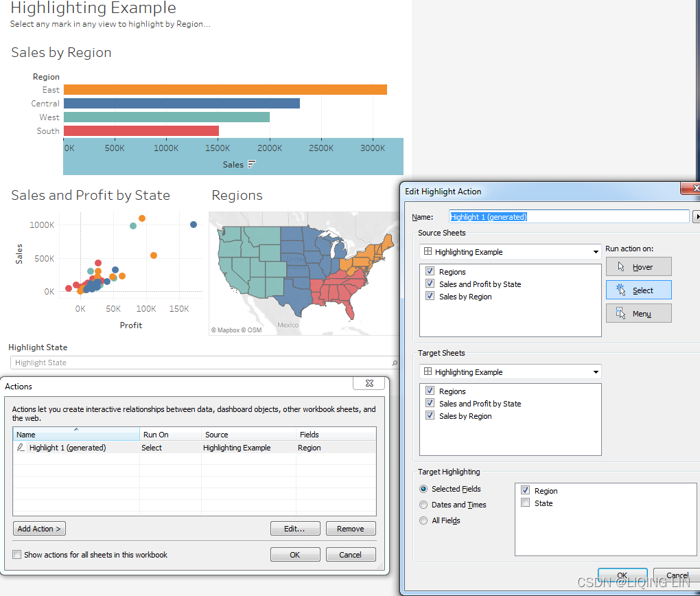The height and width of the screenshot is (596, 700).
Task: Click dashboard grid icon in Target Sheets dropdown
Action: (x=428, y=371)
